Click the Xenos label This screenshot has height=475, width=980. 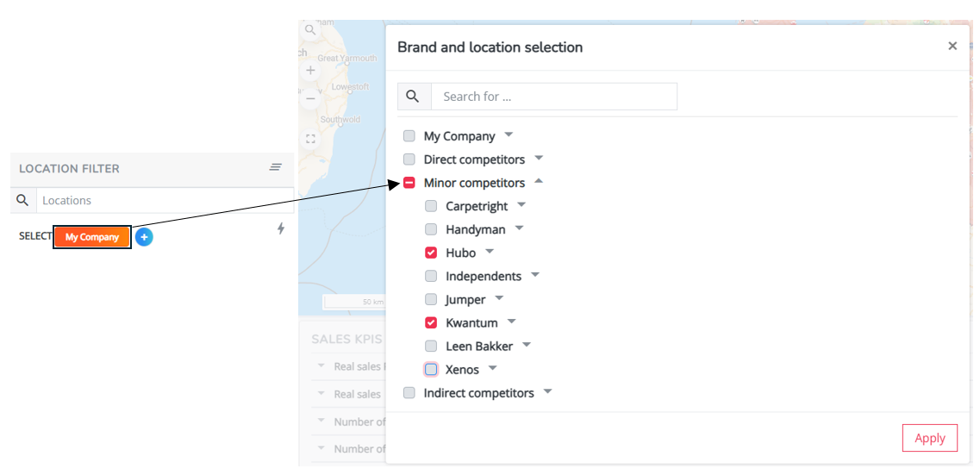[463, 370]
